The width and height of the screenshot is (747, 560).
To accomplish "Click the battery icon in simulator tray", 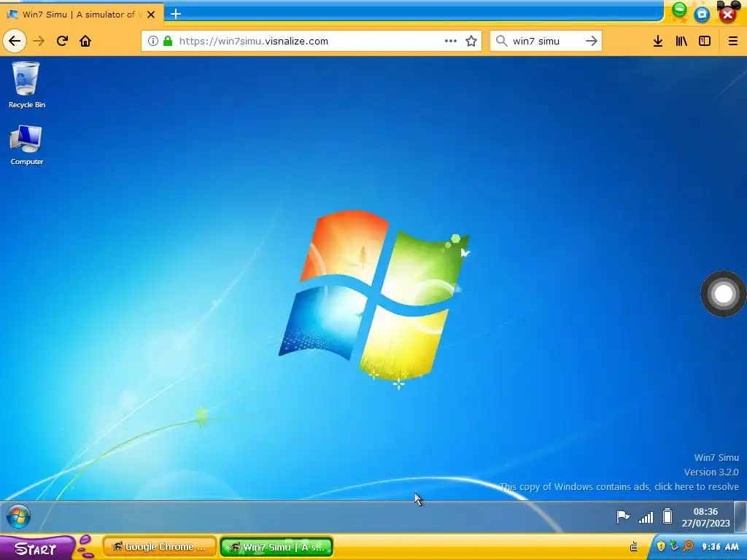I will click(x=667, y=516).
